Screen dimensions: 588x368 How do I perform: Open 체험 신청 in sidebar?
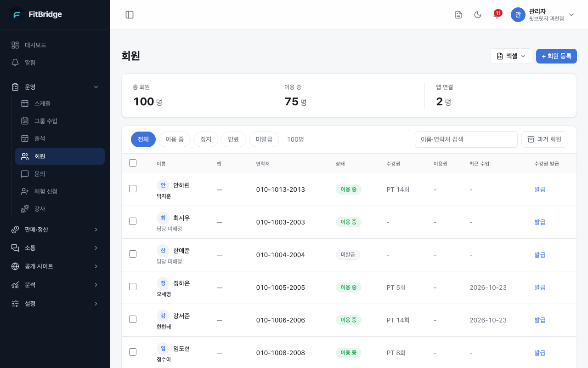[60, 191]
